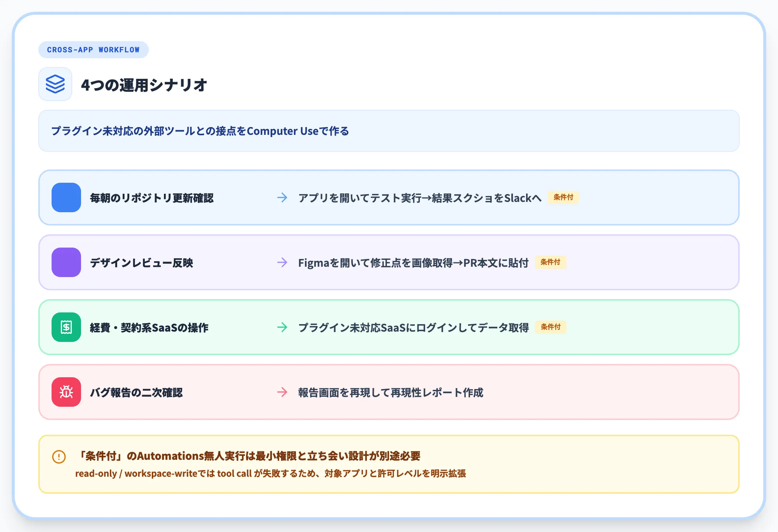778x532 pixels.
Task: Select the label 毎朝のリポジトリ更新確認
Action: pyautogui.click(x=152, y=198)
